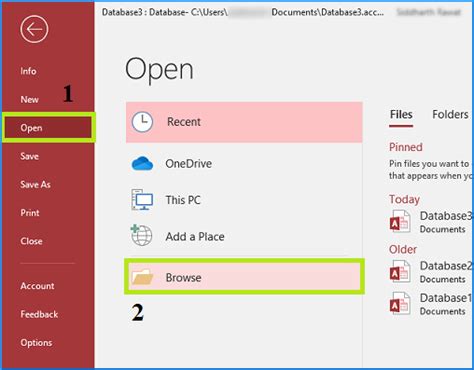Click the back arrow circle icon
Screen dimensions: 474x370
coord(34,29)
